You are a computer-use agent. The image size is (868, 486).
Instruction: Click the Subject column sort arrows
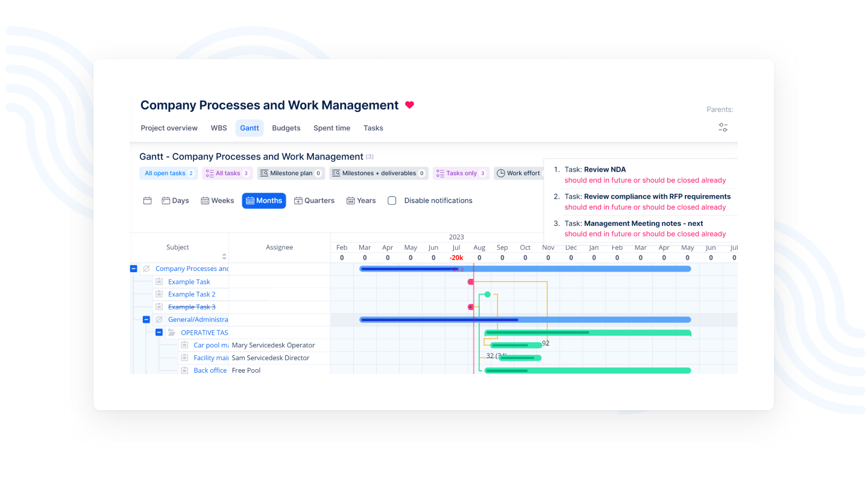pos(224,256)
